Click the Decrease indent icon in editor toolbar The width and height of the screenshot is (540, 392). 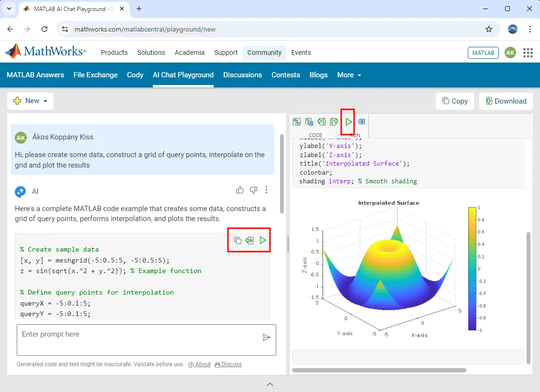[x=334, y=121]
